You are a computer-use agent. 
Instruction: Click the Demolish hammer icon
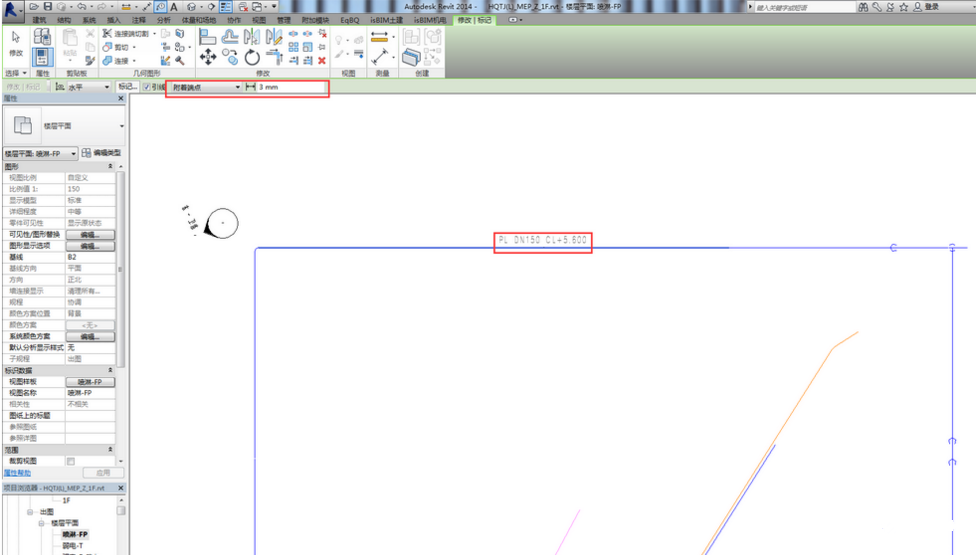pos(180,61)
